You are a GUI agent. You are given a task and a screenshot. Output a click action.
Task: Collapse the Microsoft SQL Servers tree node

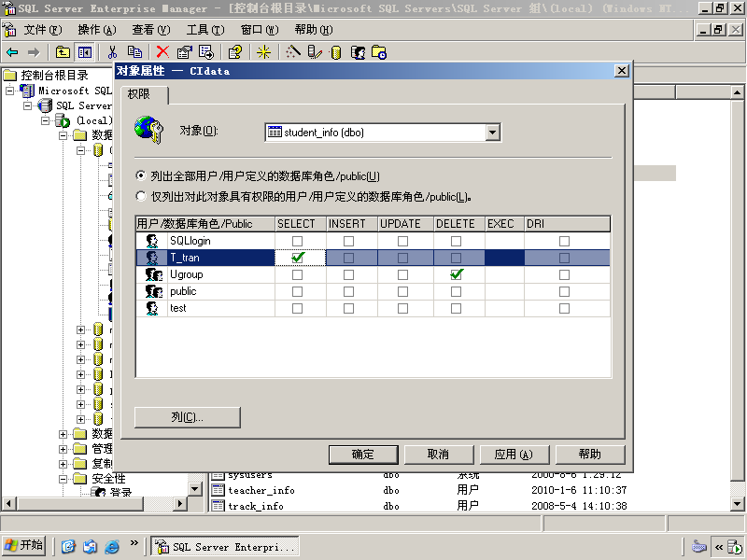pos(10,91)
